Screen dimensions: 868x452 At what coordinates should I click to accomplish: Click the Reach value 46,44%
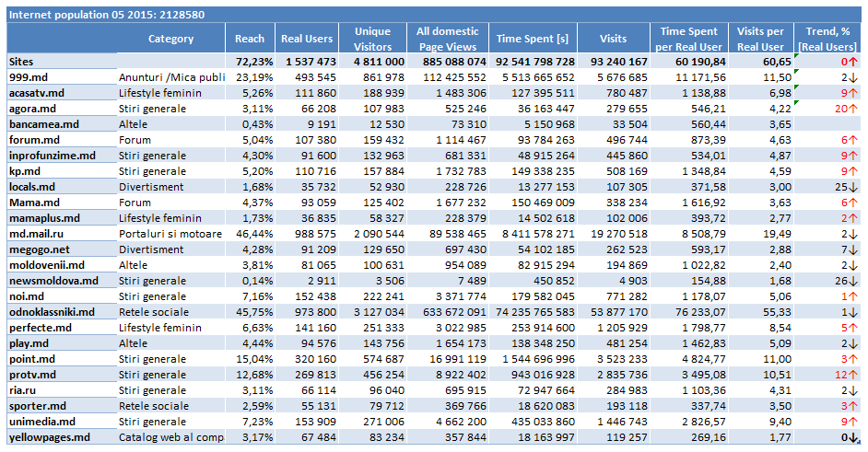pyautogui.click(x=254, y=234)
